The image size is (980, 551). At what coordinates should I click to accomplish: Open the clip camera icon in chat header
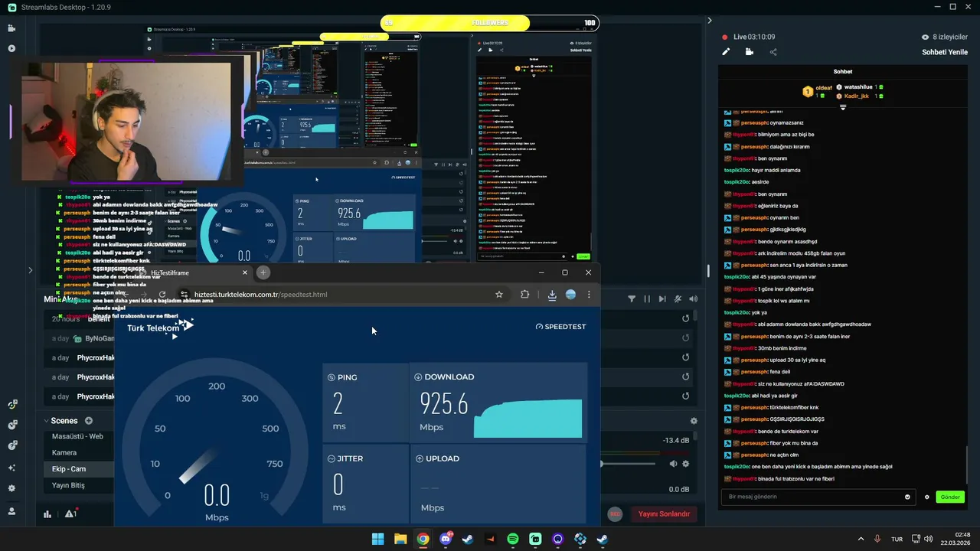[x=749, y=52]
